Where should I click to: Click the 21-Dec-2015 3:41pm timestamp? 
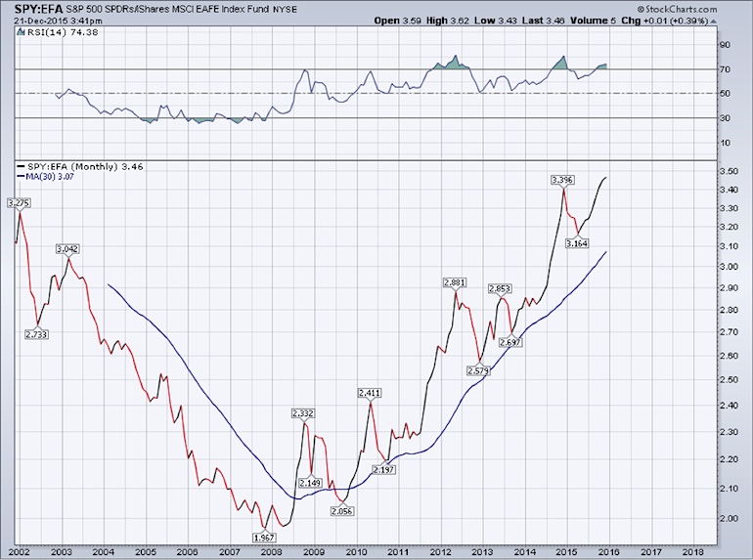pos(58,21)
